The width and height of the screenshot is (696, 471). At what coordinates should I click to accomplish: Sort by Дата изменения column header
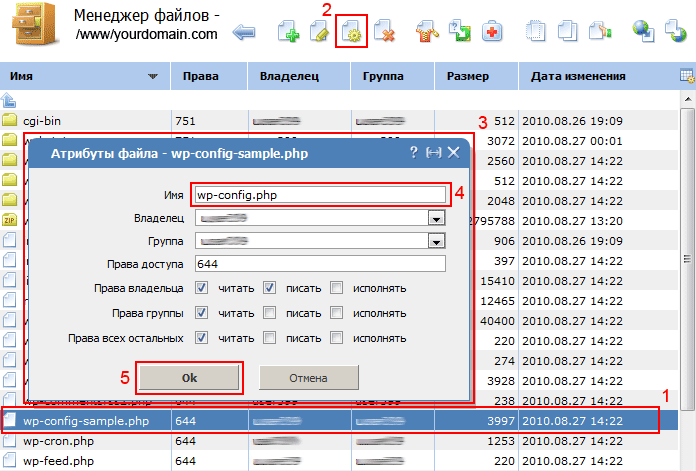578,76
